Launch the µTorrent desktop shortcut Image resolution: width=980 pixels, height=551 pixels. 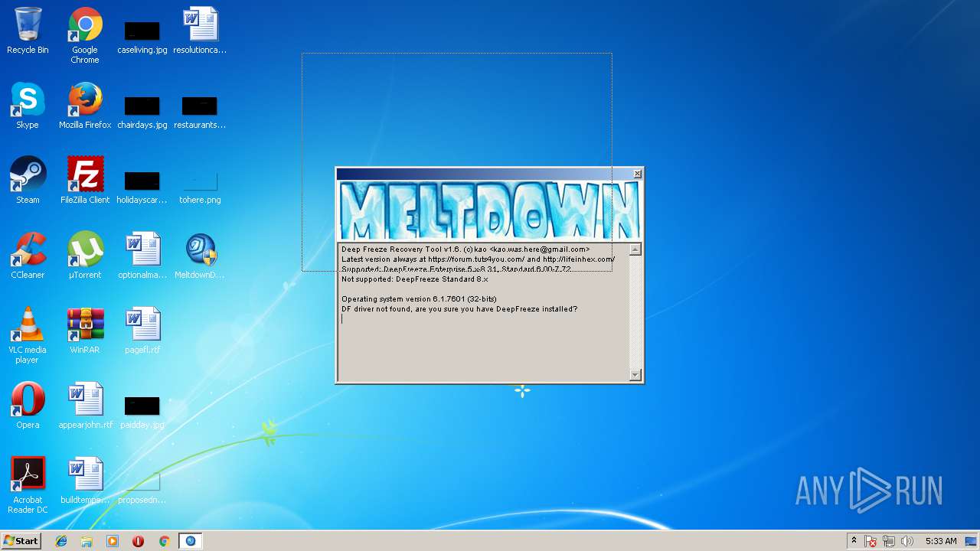pyautogui.click(x=85, y=256)
